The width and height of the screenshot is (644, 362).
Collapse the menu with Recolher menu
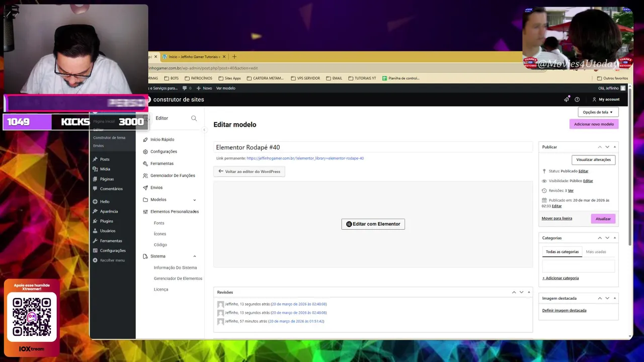[113, 260]
